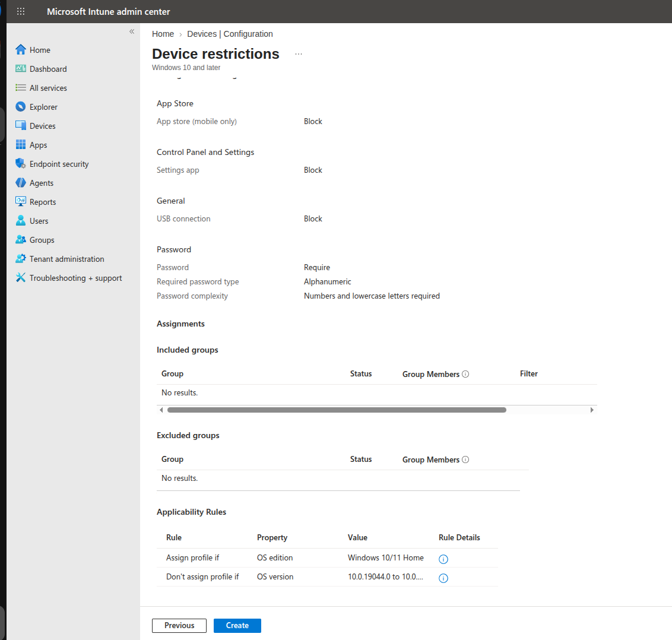View rule details for OS edition rule
This screenshot has height=640, width=672.
[x=443, y=559]
